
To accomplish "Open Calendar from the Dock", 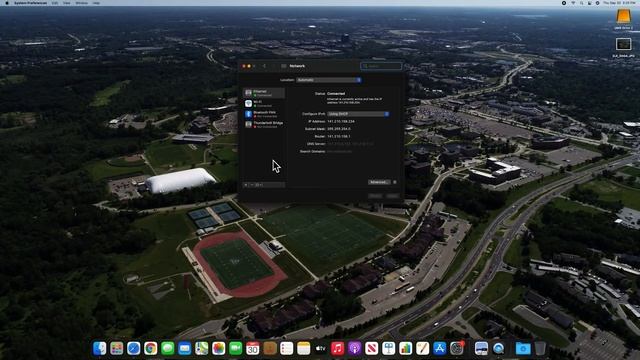I will pos(253,348).
